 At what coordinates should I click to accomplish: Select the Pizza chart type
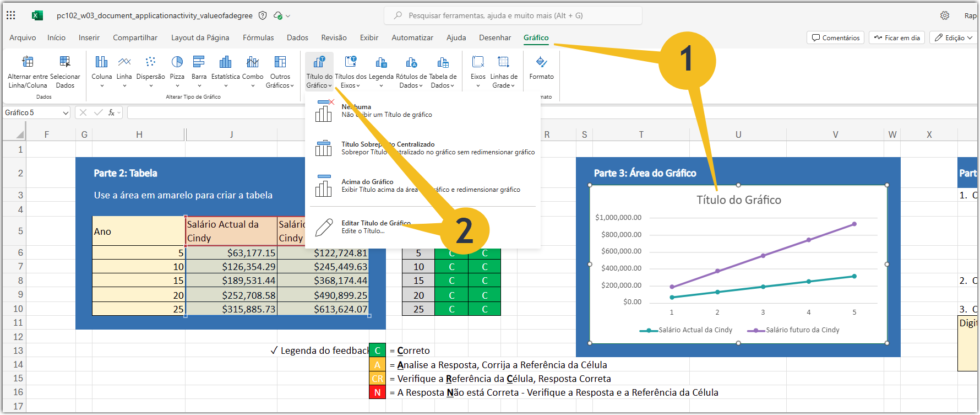177,72
